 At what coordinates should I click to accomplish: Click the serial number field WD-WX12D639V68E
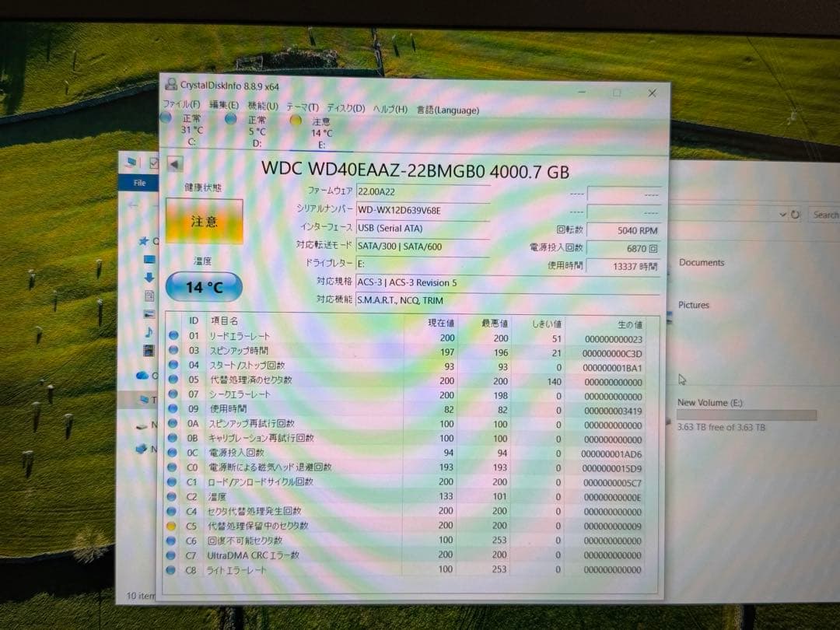(422, 210)
